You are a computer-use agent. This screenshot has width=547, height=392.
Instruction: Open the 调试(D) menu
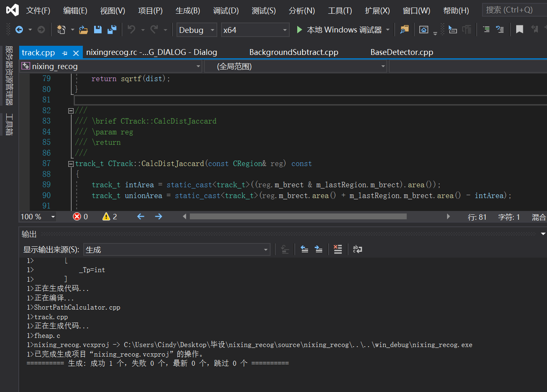[226, 10]
